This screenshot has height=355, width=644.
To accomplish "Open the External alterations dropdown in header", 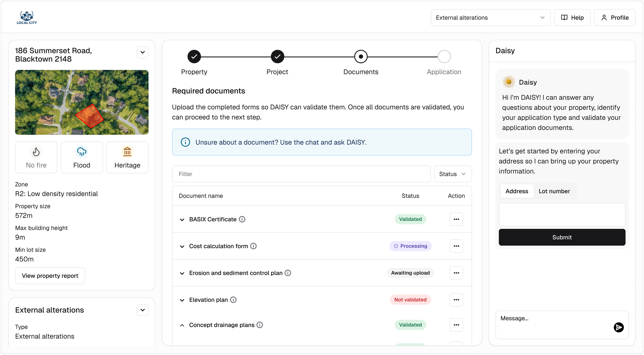I will click(490, 18).
